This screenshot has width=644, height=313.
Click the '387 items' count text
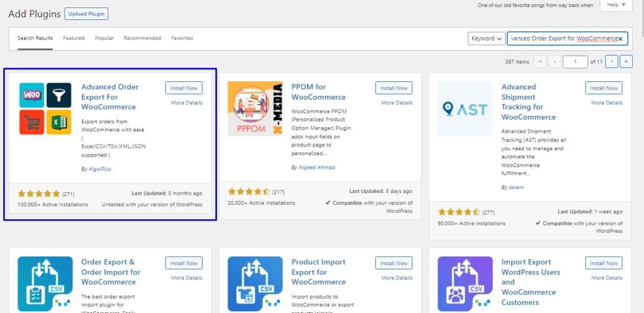coord(517,62)
